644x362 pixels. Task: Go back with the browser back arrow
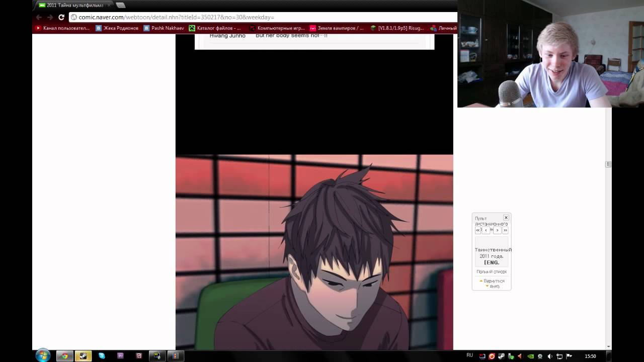(x=39, y=17)
